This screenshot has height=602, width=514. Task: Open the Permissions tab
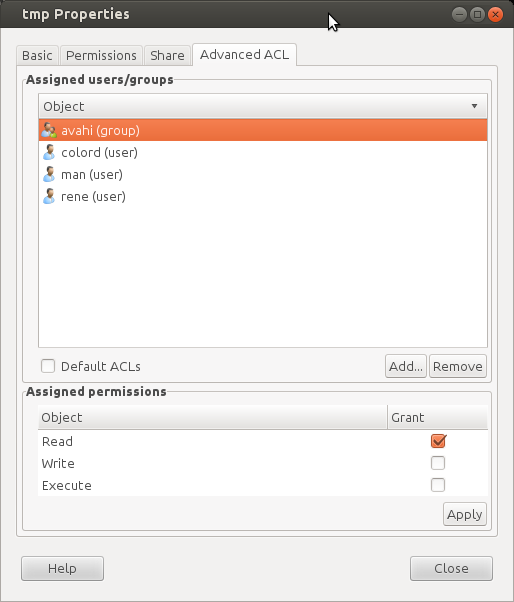tap(101, 55)
